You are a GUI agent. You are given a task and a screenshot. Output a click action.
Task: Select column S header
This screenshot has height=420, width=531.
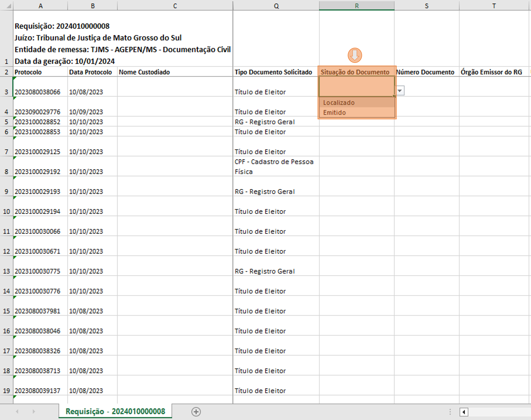427,6
